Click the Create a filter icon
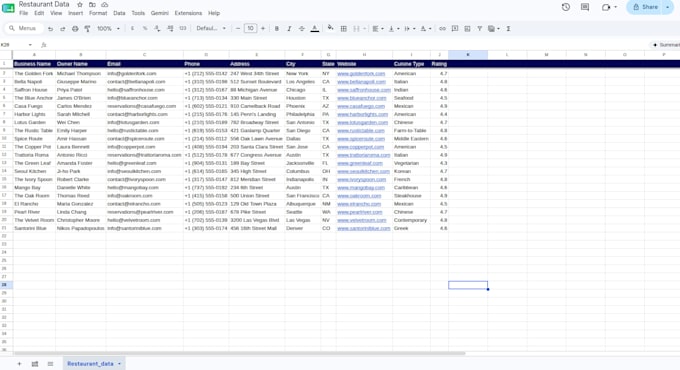This screenshot has height=370, width=680. coord(480,29)
